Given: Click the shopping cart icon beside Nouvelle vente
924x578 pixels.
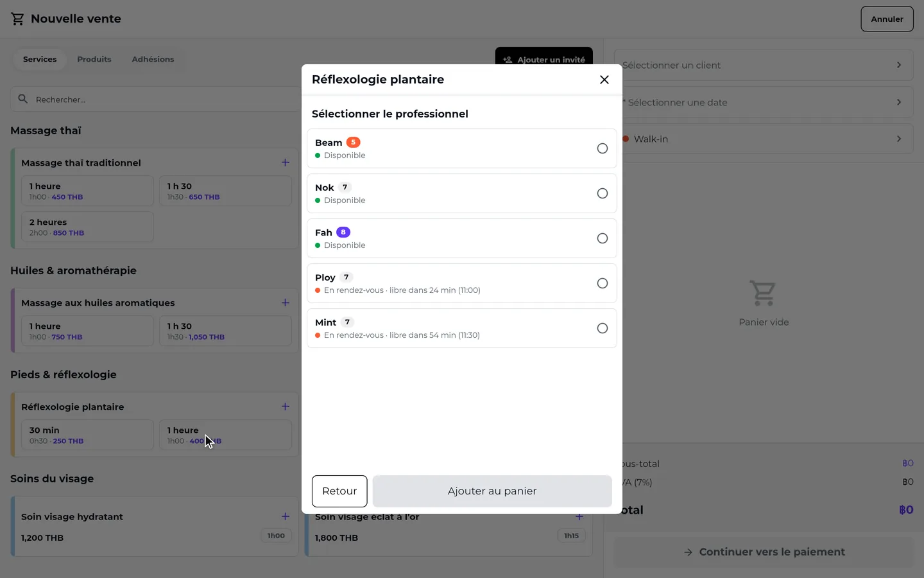Looking at the screenshot, I should point(17,19).
